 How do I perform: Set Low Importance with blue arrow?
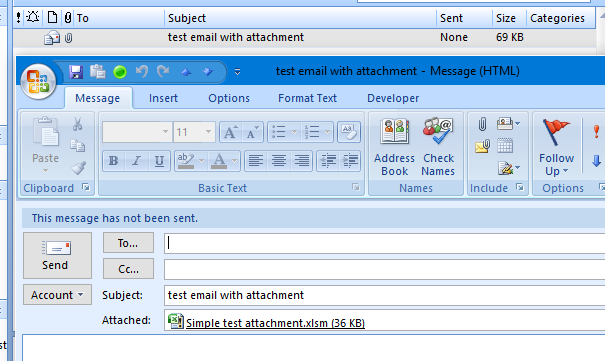(x=596, y=161)
